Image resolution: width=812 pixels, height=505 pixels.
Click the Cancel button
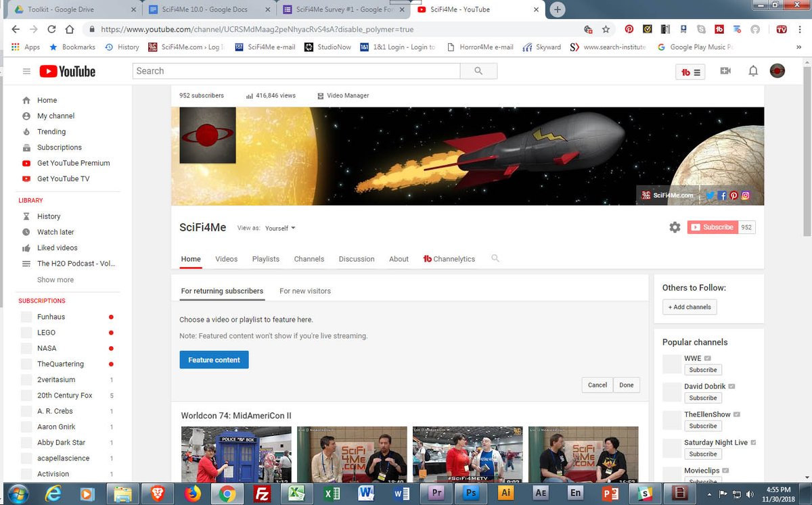pyautogui.click(x=597, y=385)
